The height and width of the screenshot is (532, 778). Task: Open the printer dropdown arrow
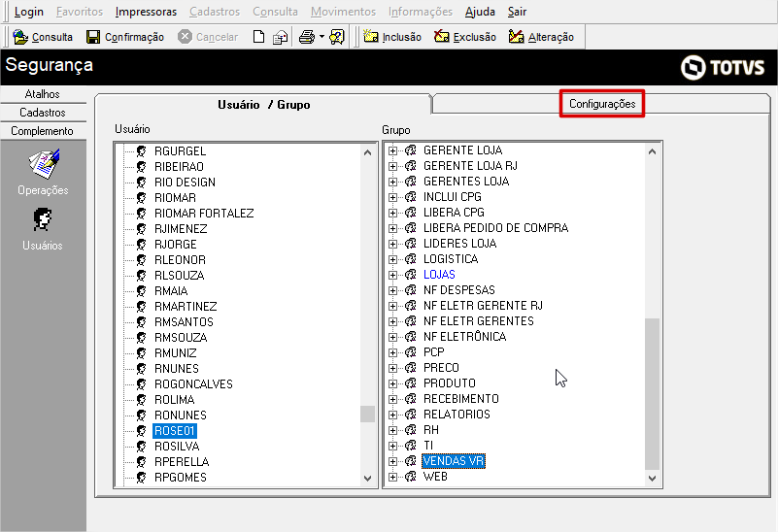click(321, 37)
